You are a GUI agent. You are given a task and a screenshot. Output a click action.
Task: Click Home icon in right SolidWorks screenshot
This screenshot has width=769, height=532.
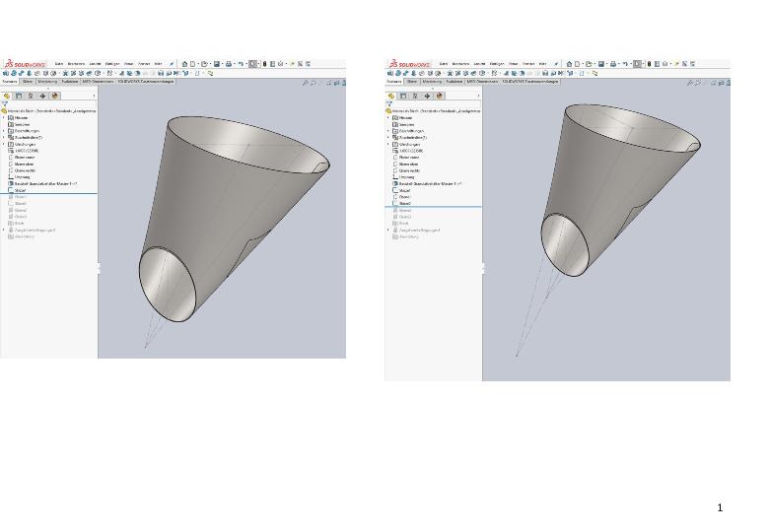click(569, 64)
